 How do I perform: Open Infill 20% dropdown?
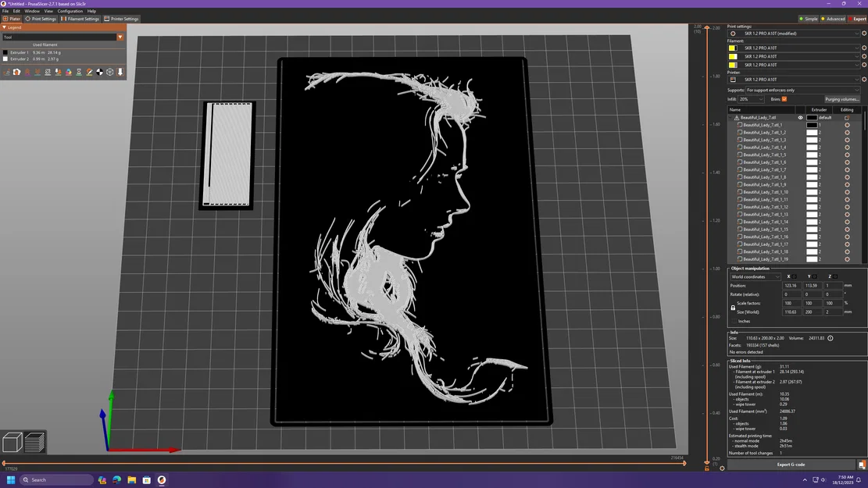tap(751, 100)
